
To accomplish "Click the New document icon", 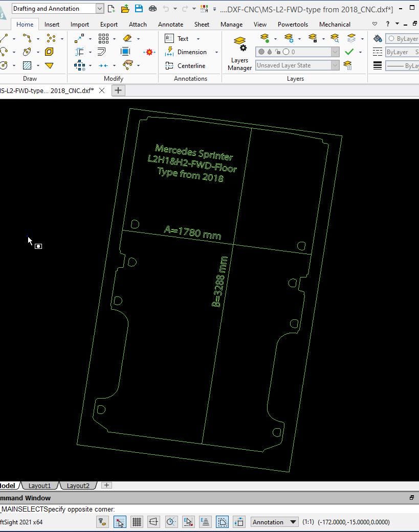I will tap(111, 9).
